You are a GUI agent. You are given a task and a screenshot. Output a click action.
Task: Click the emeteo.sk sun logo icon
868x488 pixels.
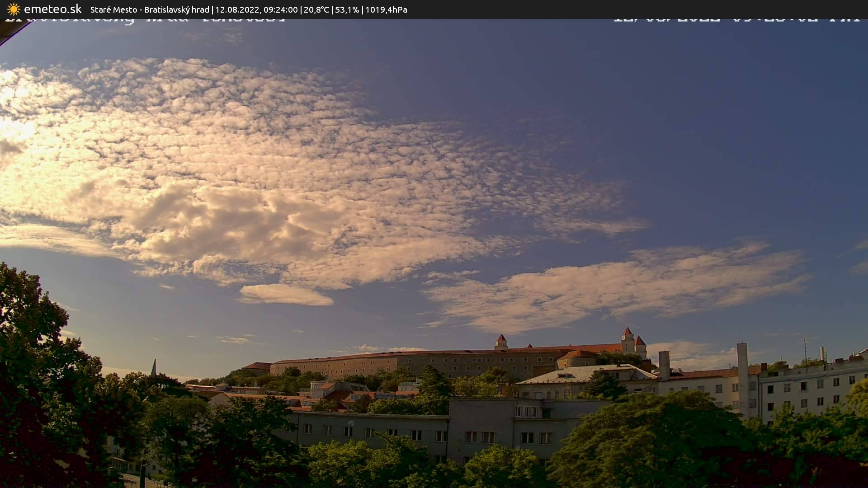pyautogui.click(x=14, y=9)
